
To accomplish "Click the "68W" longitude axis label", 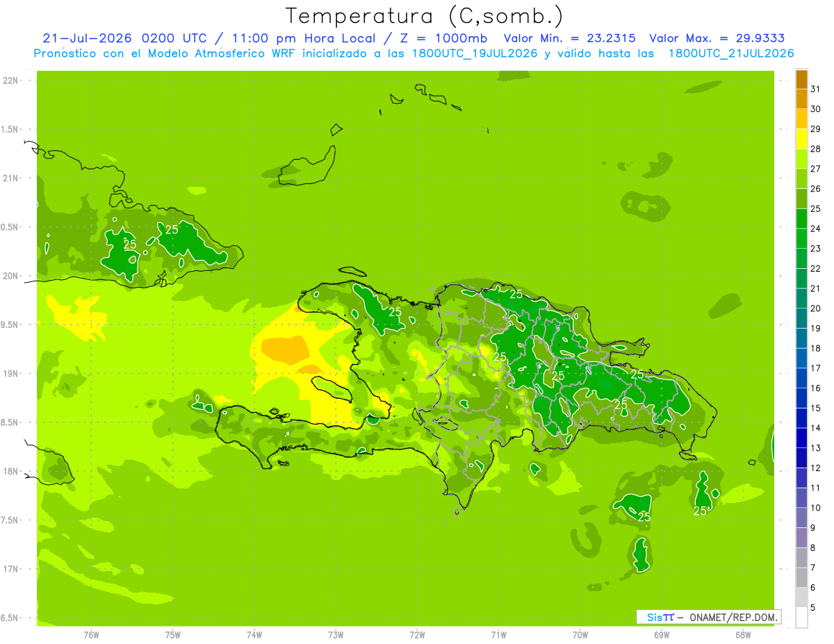I will [743, 634].
